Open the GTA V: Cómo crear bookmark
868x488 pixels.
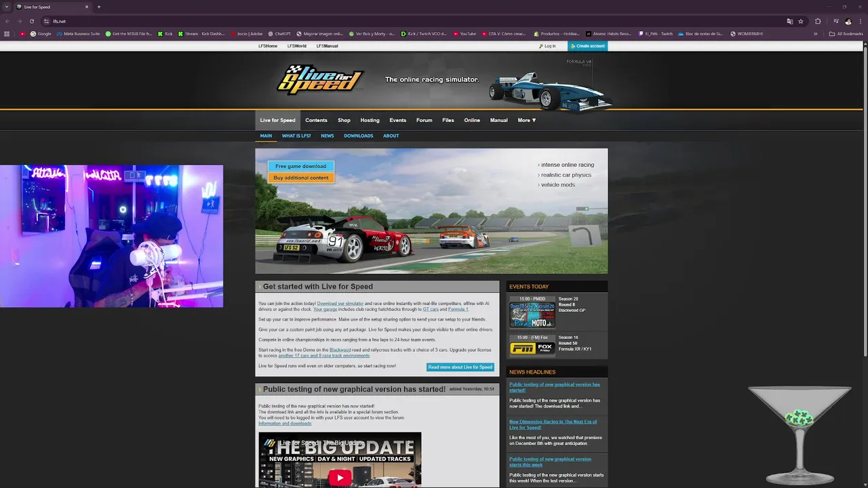(x=504, y=33)
